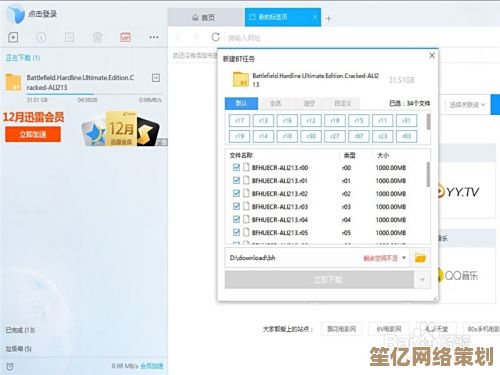Click the task info icon in left toolbar
The height and width of the screenshot is (375, 500).
coord(41,37)
